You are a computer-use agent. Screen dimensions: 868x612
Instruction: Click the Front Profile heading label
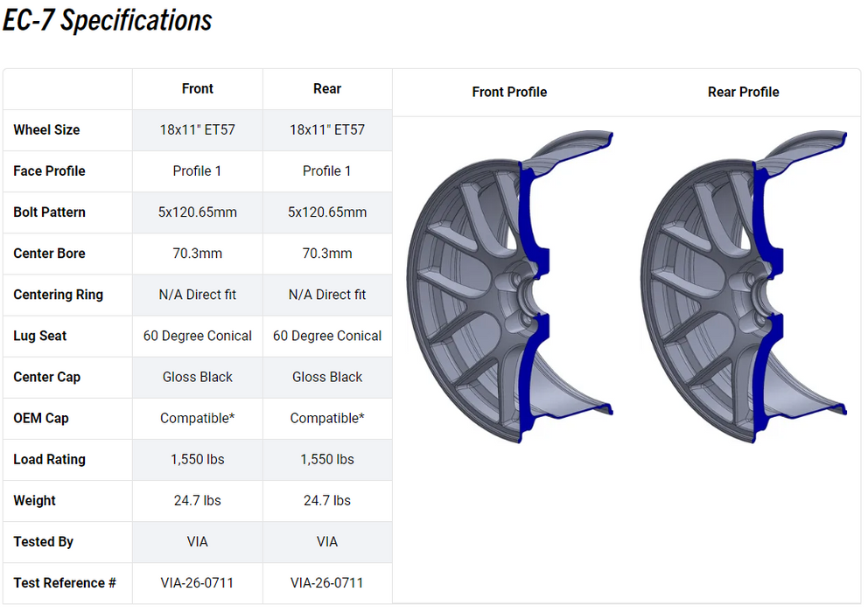coord(509,92)
